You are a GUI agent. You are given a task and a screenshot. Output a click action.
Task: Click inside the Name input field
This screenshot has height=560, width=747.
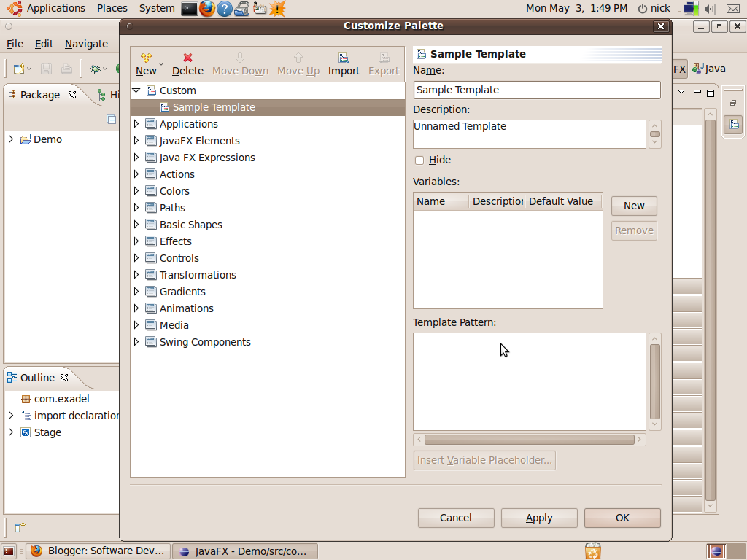536,90
